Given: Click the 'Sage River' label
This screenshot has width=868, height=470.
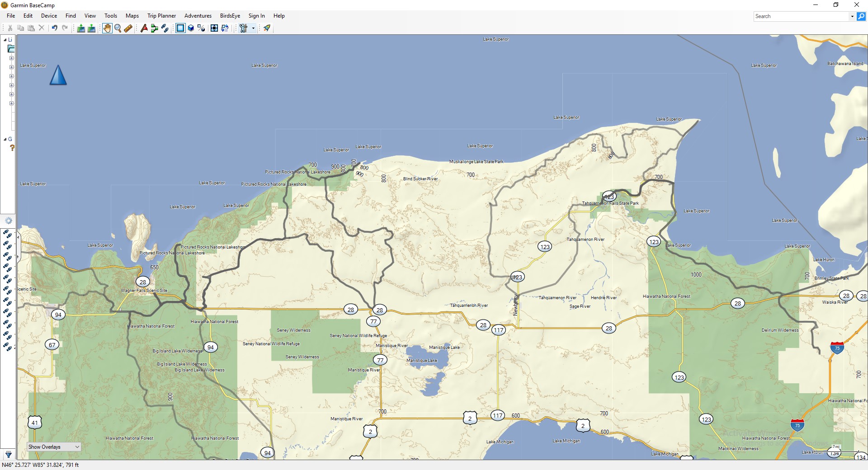Looking at the screenshot, I should coord(580,306).
